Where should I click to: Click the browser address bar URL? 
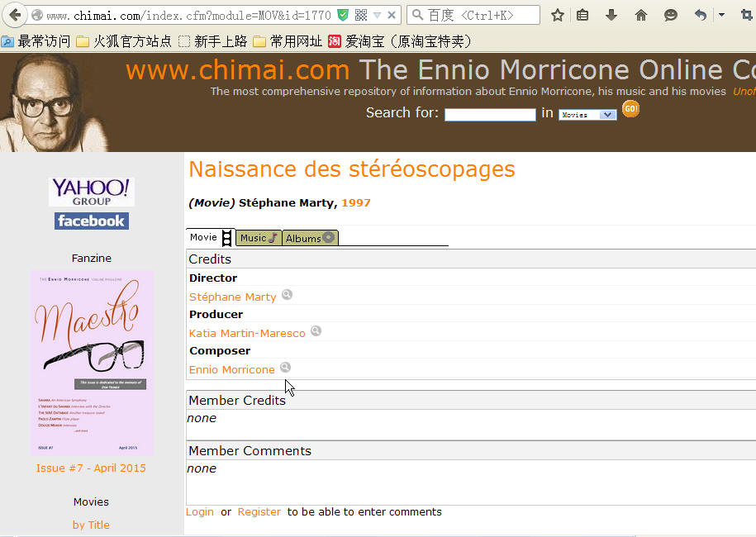click(x=188, y=16)
